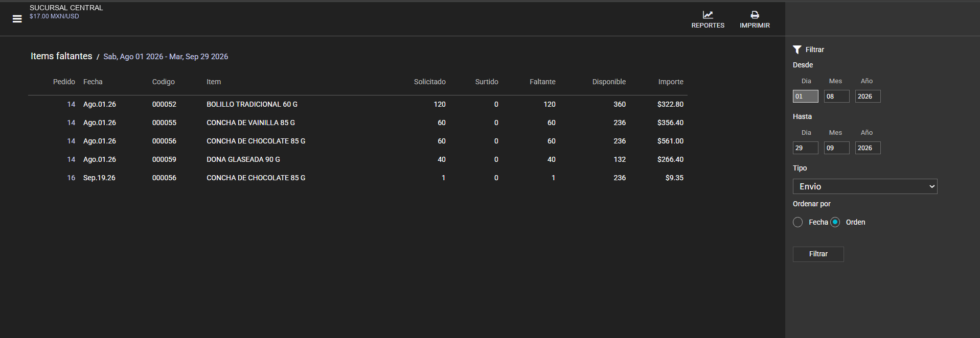This screenshot has width=980, height=338.
Task: Click the Importe column header
Action: pos(671,82)
